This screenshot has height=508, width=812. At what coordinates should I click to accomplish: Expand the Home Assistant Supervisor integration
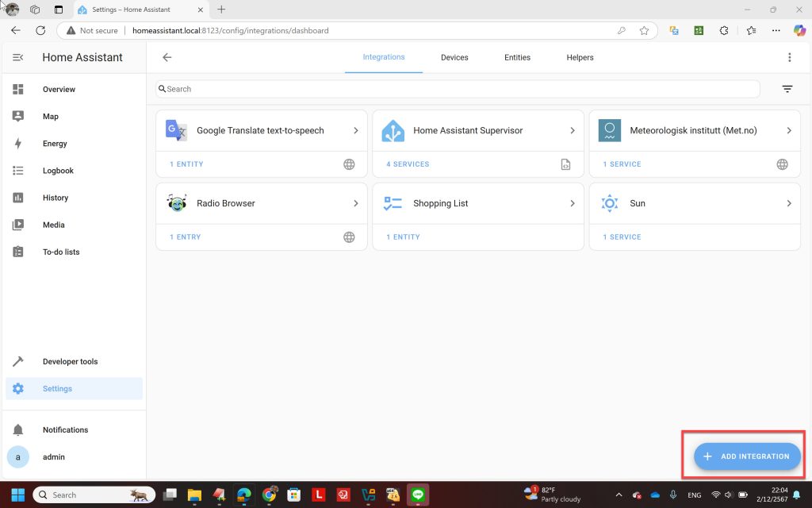click(x=572, y=131)
